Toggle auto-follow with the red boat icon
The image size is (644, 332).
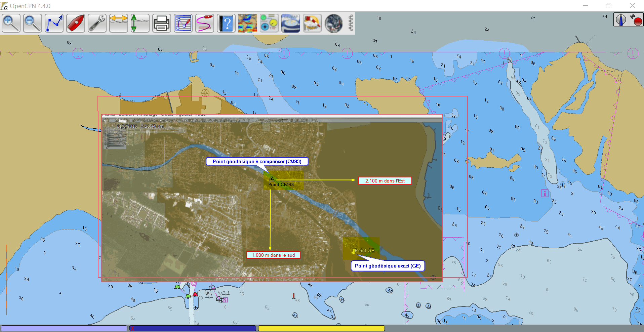pyautogui.click(x=76, y=23)
